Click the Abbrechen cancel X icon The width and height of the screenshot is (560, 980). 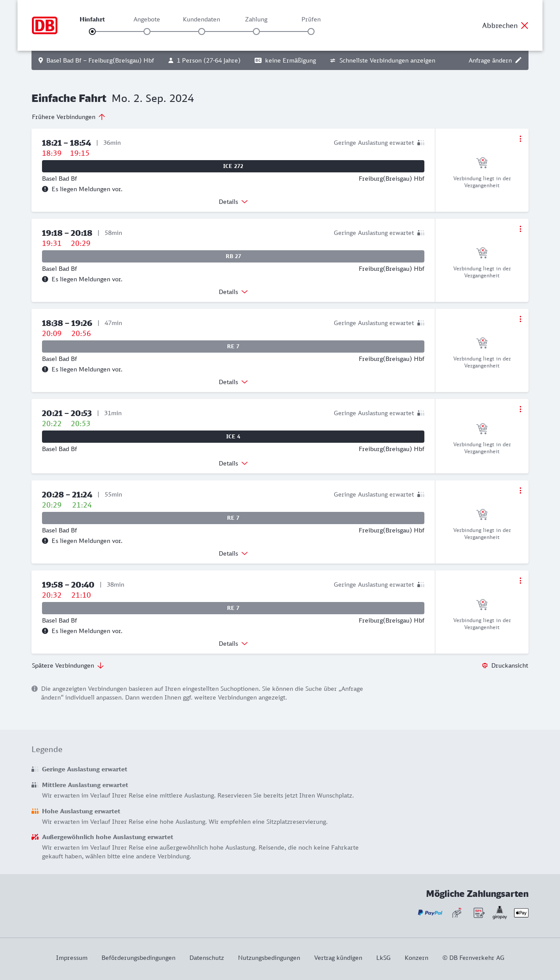tap(525, 25)
